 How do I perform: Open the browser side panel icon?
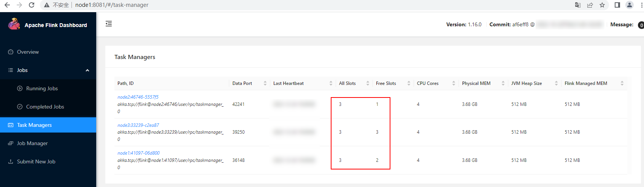pos(617,5)
